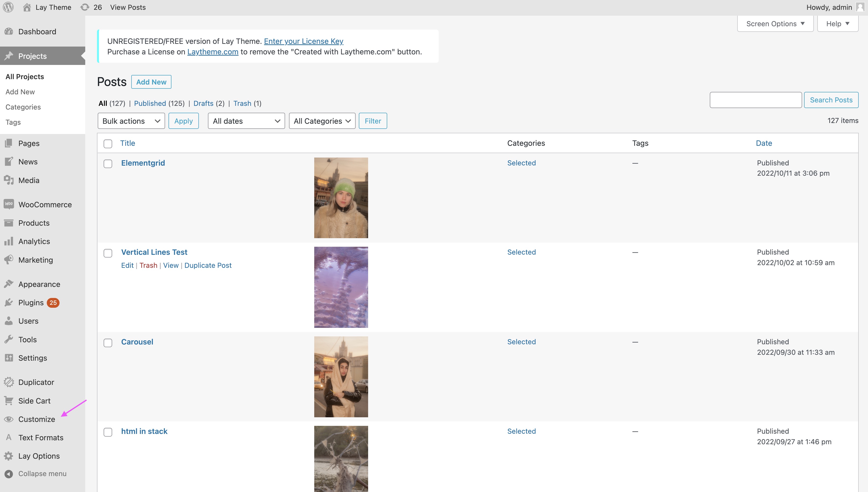Click the Lay Theme home icon

pos(27,7)
